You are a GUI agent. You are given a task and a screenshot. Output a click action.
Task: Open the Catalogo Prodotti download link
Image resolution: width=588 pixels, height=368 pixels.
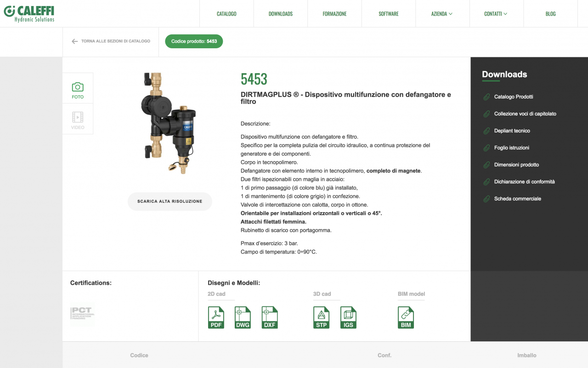tap(513, 97)
